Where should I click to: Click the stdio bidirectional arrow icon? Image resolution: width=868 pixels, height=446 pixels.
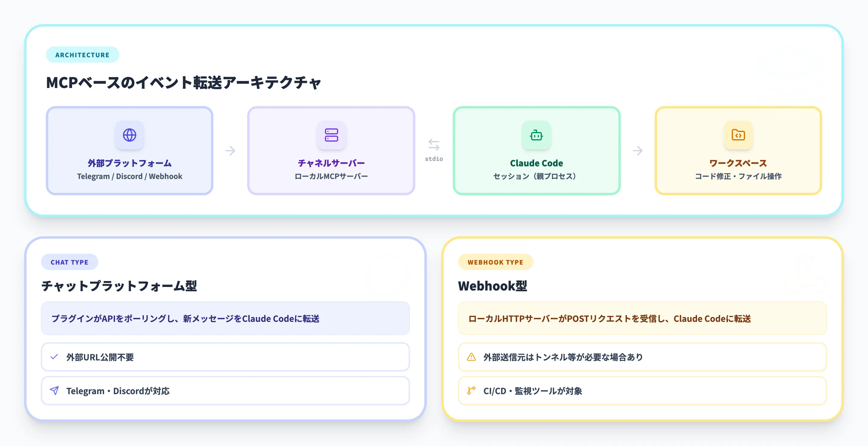click(x=434, y=146)
